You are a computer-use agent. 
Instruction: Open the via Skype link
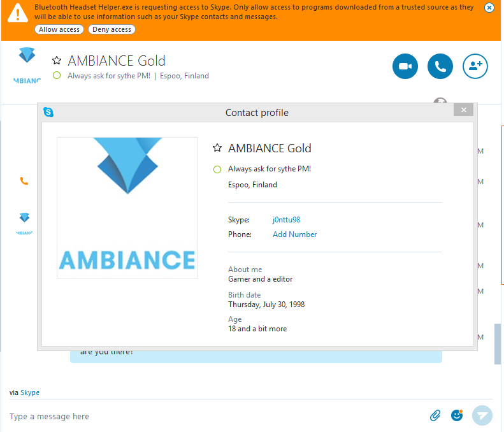30,392
